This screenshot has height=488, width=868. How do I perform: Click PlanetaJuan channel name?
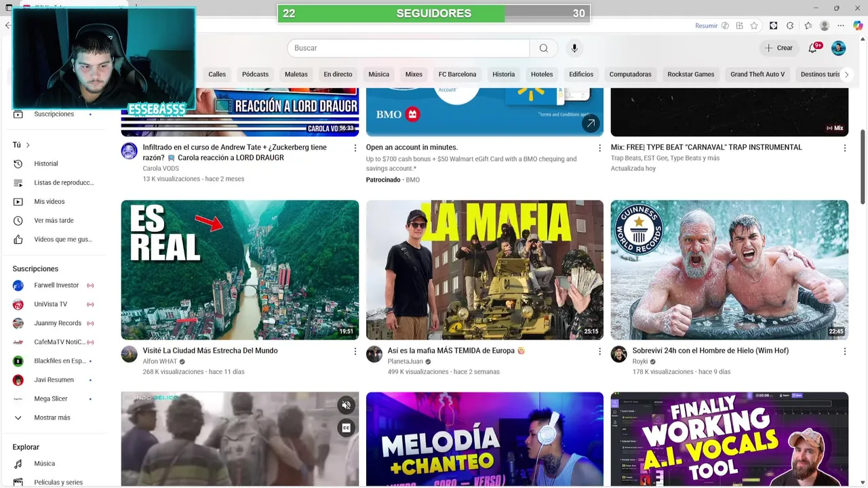pos(406,362)
